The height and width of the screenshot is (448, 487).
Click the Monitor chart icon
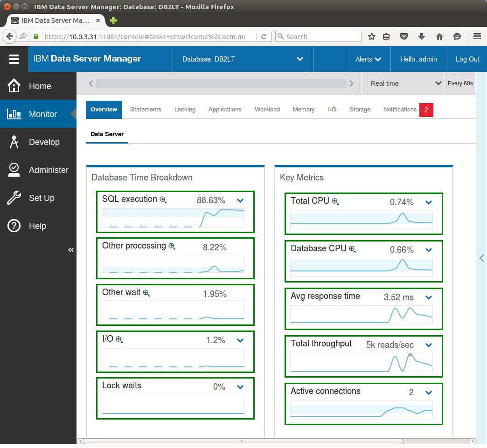click(x=14, y=114)
